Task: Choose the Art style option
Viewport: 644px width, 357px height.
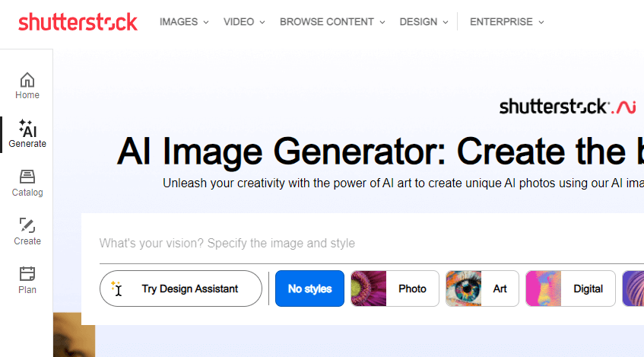Action: point(482,288)
